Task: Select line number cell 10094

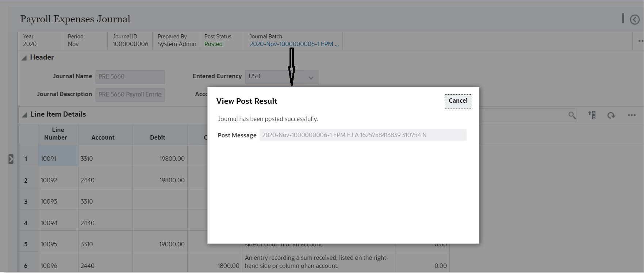Action: coord(58,220)
